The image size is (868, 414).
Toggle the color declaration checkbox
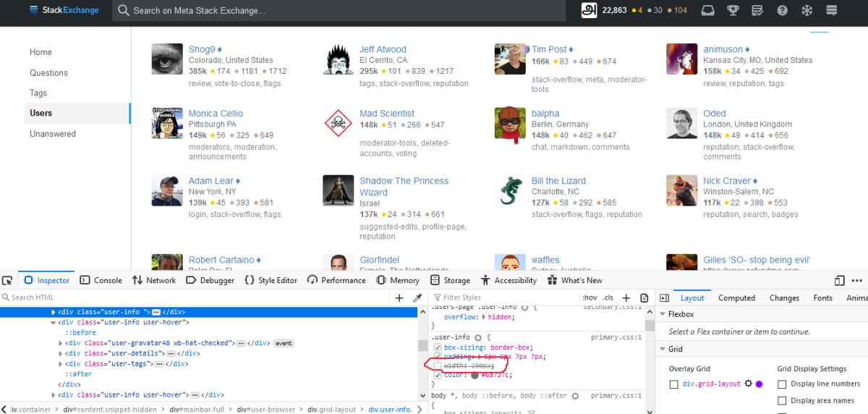click(437, 375)
